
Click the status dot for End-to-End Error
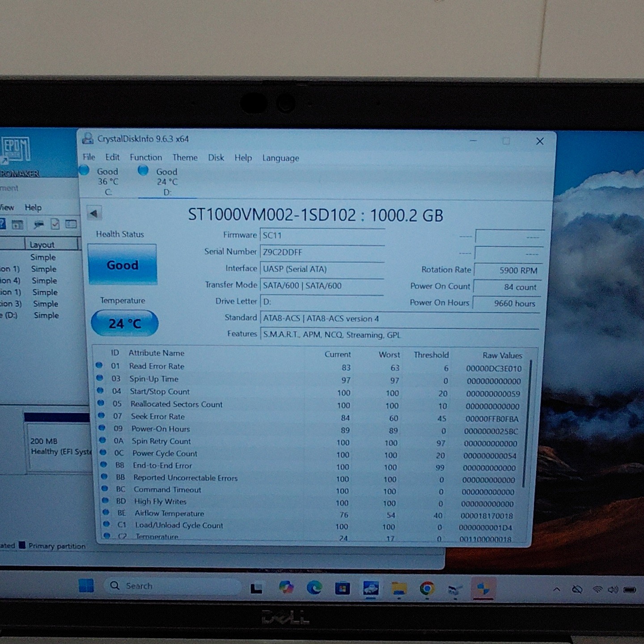104,465
